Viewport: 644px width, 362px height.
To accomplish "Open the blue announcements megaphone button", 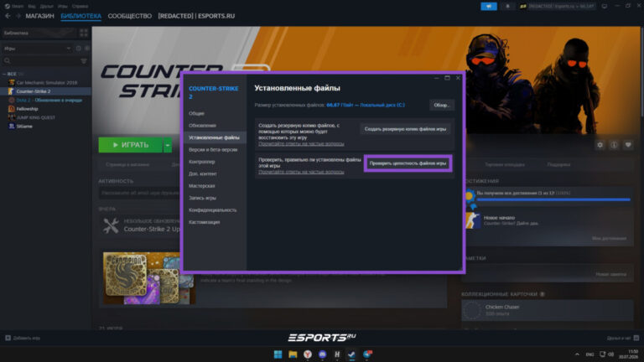I will coord(489,6).
